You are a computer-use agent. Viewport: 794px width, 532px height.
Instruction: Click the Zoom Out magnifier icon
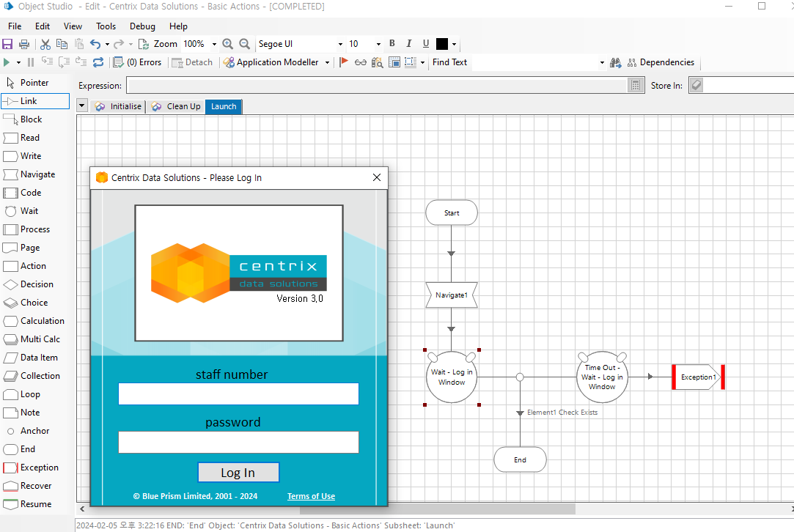point(244,44)
